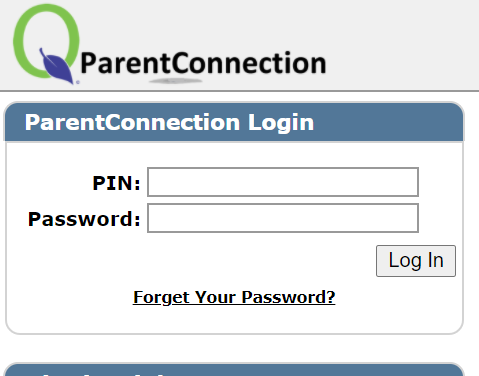Focus the Password input field
Viewport: 479px width, 376px height.
[283, 218]
